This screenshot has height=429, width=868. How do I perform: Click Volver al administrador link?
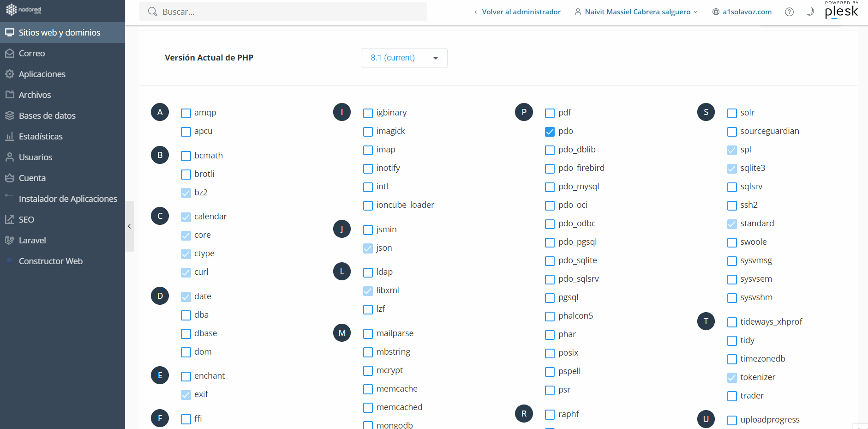click(x=521, y=12)
